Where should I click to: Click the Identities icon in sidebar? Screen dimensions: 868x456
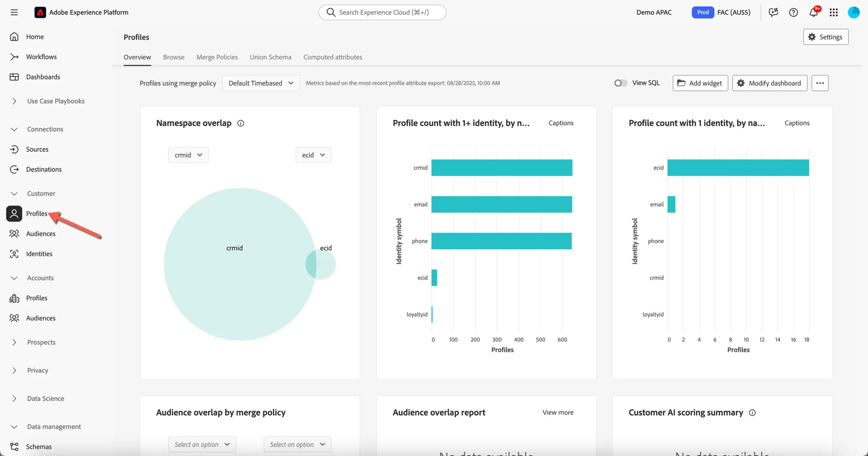[x=14, y=254]
